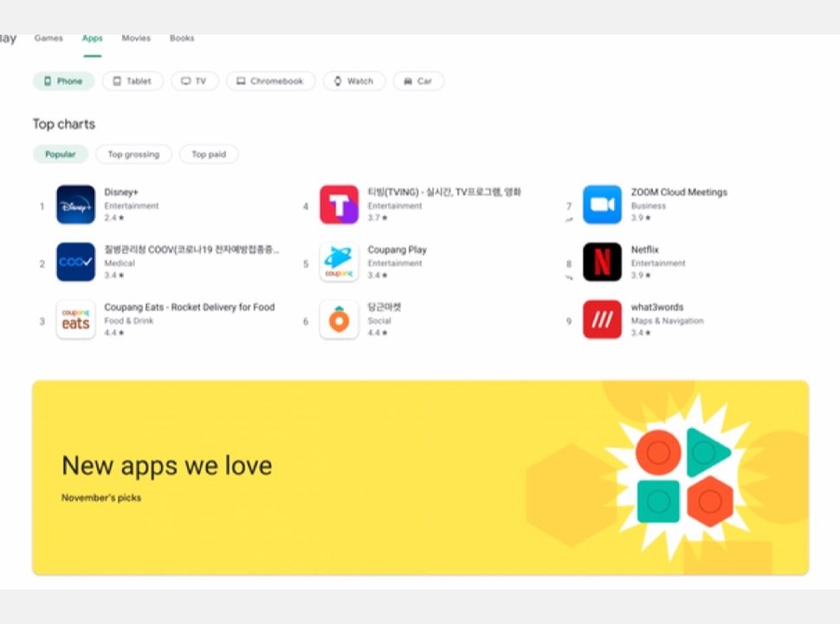This screenshot has width=840, height=624.
Task: Open the ZOOM Cloud Meetings title link
Action: click(x=679, y=192)
